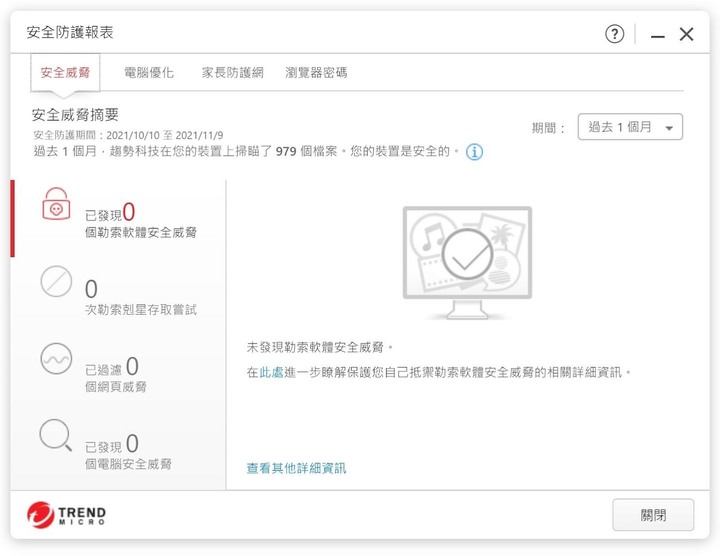Open the 期間 dropdown showing 過去 1 個月
Viewport: 720px width, 556px height.
[x=630, y=127]
